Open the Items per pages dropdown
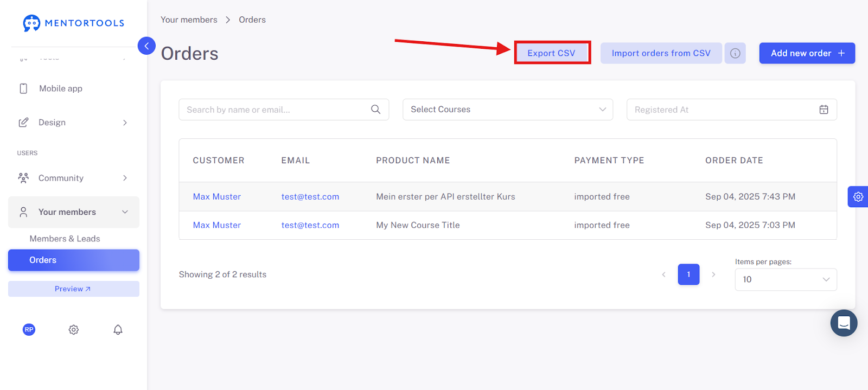The image size is (868, 390). 786,279
